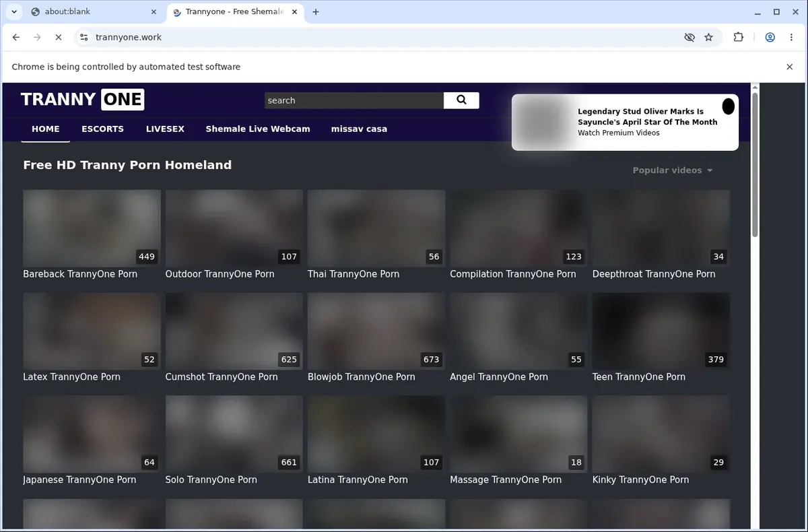Open the Compilation category link
Screen dimensions: 808x532
click(x=513, y=274)
